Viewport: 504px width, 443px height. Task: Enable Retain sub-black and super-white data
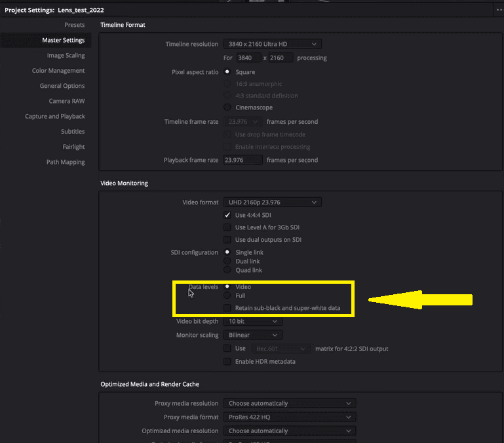[x=227, y=308]
